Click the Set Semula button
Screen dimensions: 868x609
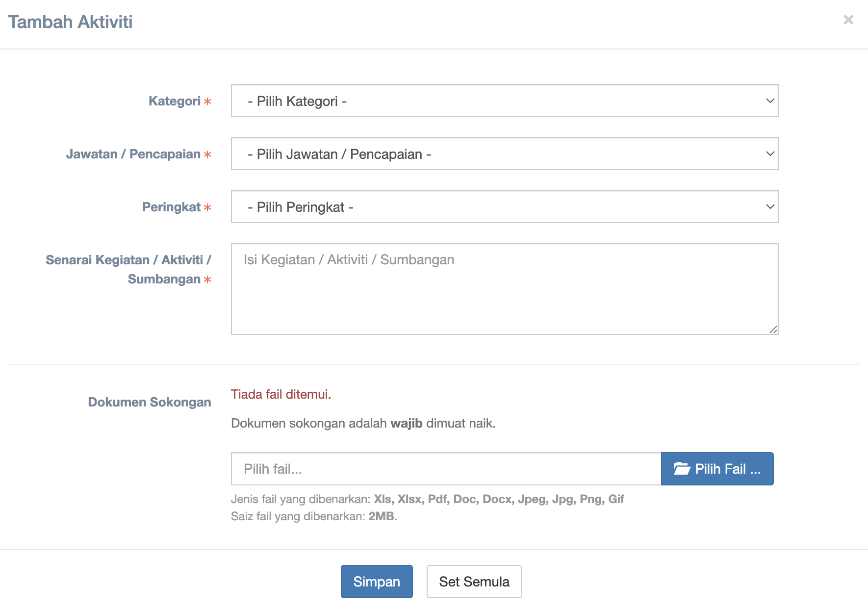[x=474, y=582]
